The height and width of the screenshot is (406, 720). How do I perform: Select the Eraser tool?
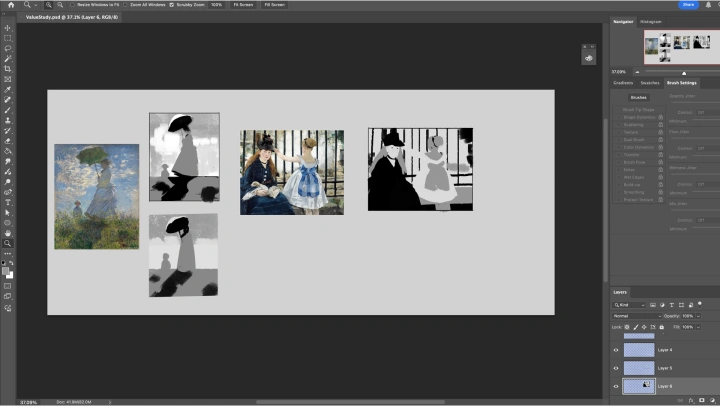8,141
